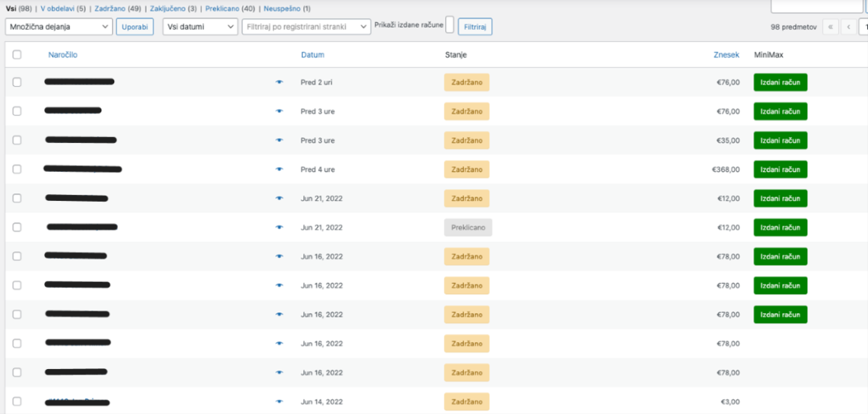
Task: Open the preview of the €368,00 order
Action: pyautogui.click(x=279, y=170)
